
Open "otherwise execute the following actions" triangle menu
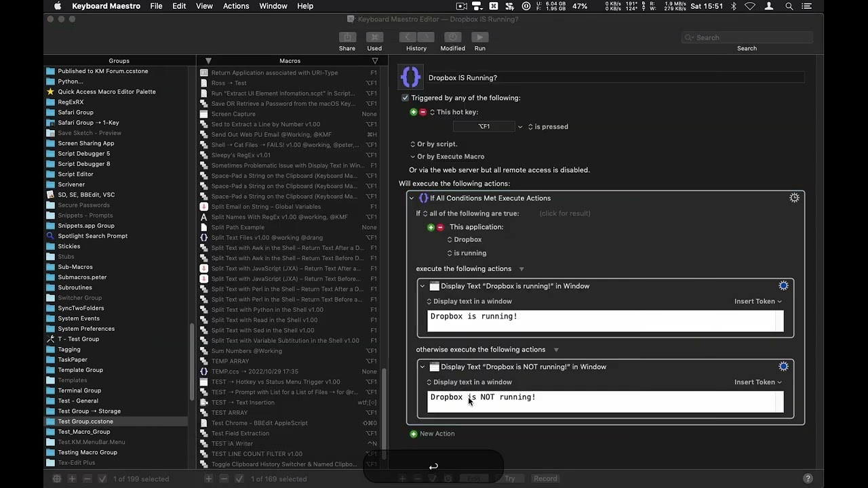pos(556,350)
